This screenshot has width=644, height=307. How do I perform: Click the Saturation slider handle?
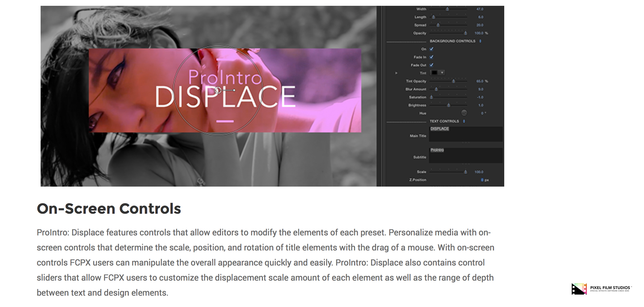tap(431, 97)
